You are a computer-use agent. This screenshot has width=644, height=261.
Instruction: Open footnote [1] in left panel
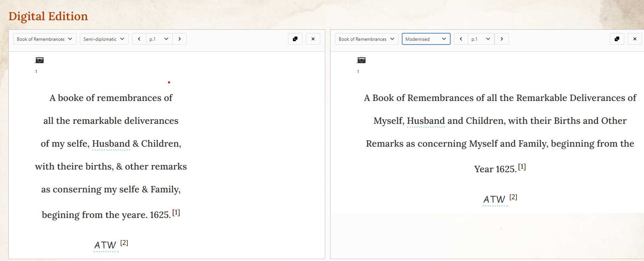(176, 212)
